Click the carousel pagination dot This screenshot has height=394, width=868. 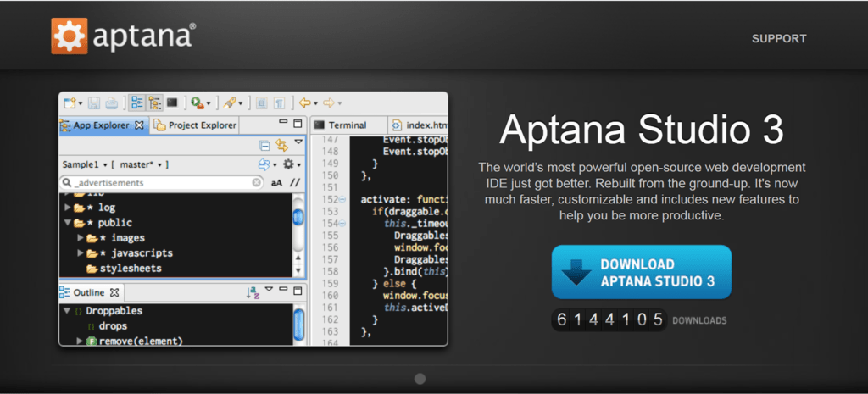420,379
